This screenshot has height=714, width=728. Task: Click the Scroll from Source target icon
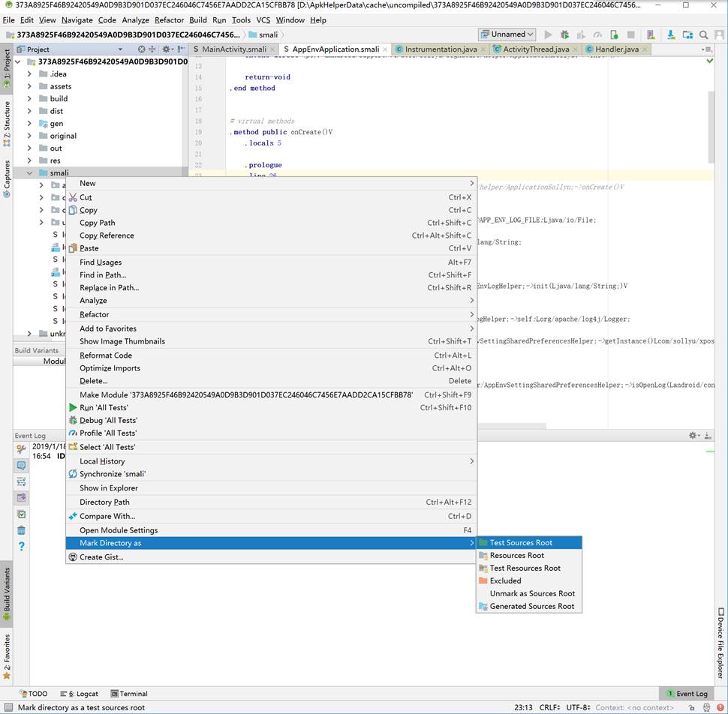click(142, 49)
